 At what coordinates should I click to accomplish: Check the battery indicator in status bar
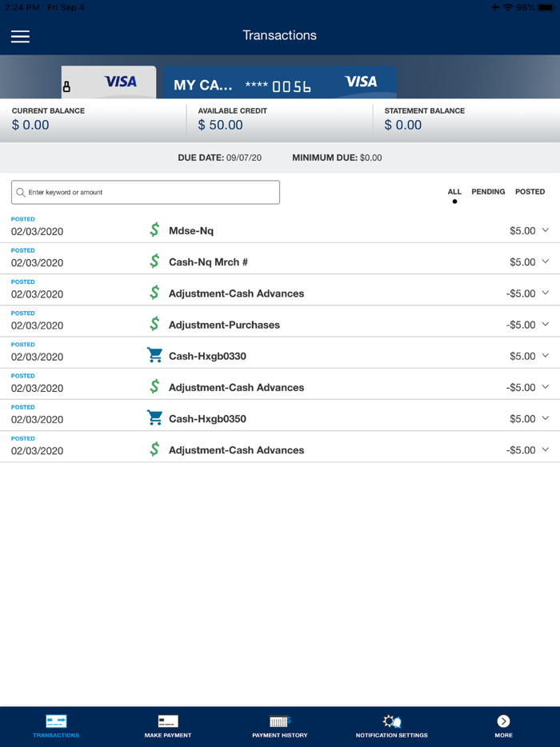point(546,8)
